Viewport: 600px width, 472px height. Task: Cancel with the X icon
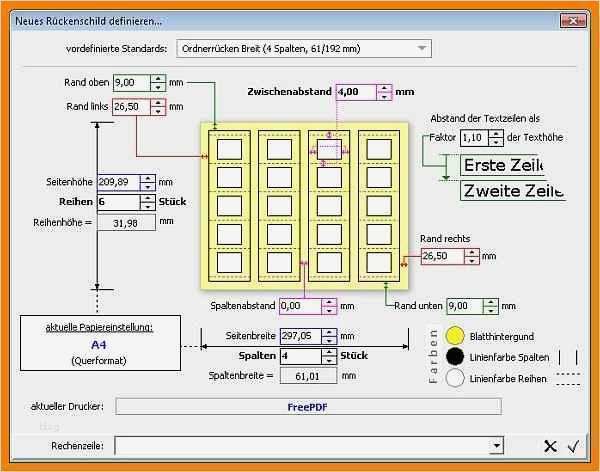550,446
